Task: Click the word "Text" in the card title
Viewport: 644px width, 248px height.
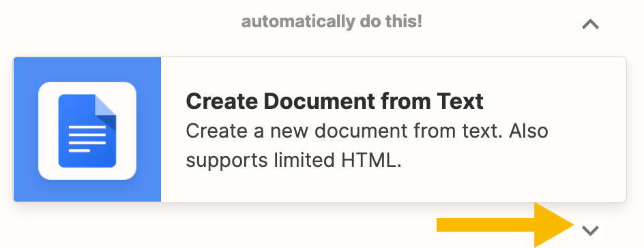Action: (458, 101)
